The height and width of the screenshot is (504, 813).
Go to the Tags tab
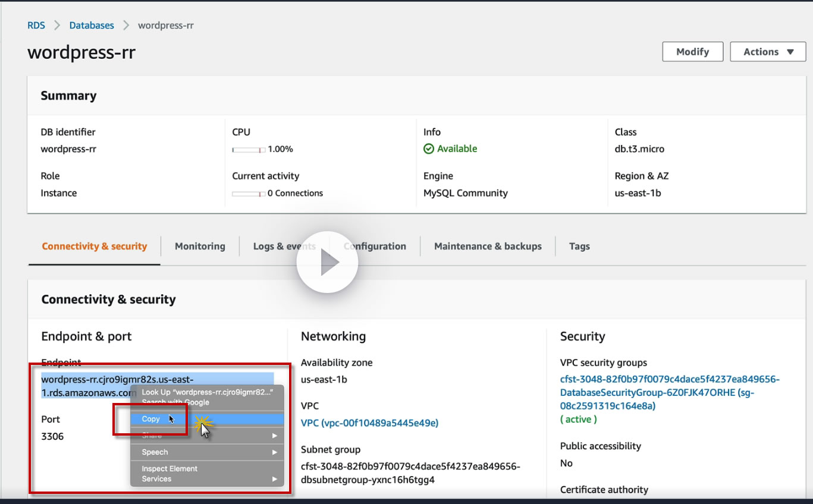point(579,246)
